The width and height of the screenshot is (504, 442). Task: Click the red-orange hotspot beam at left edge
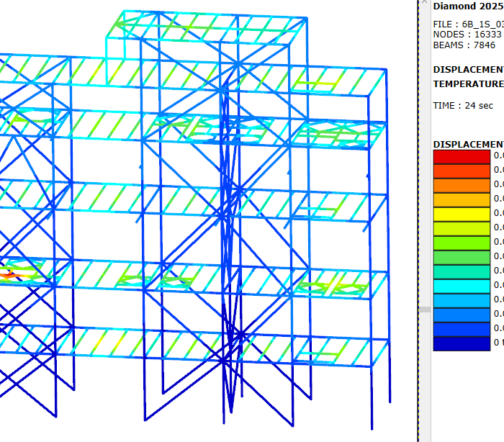coord(9,274)
